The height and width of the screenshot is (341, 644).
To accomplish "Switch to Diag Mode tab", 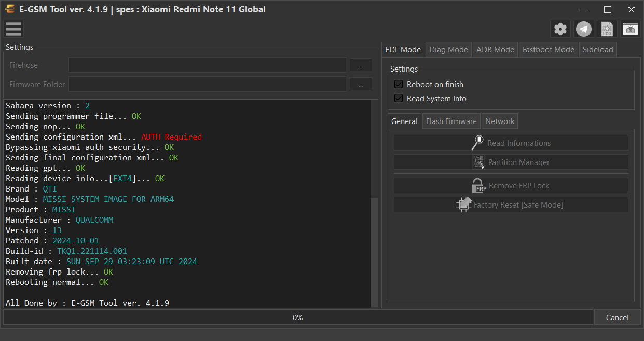I will (x=448, y=50).
